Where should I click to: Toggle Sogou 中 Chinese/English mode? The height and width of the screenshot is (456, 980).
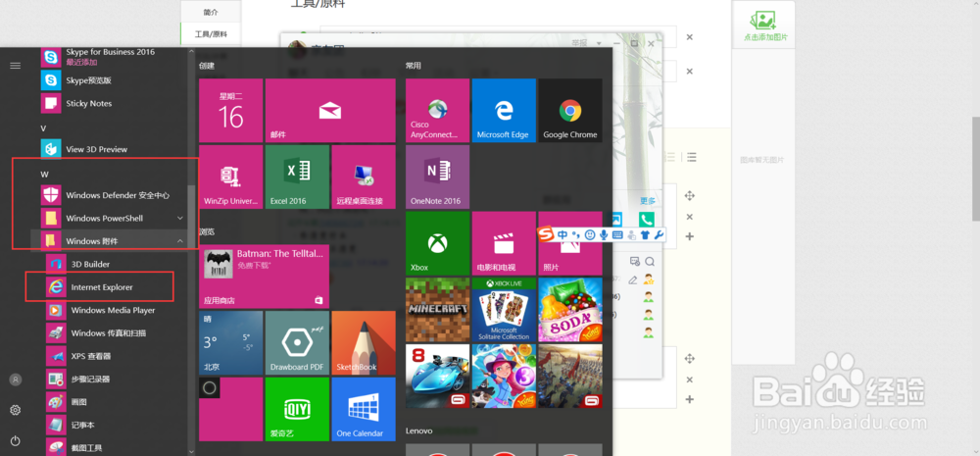coord(563,234)
